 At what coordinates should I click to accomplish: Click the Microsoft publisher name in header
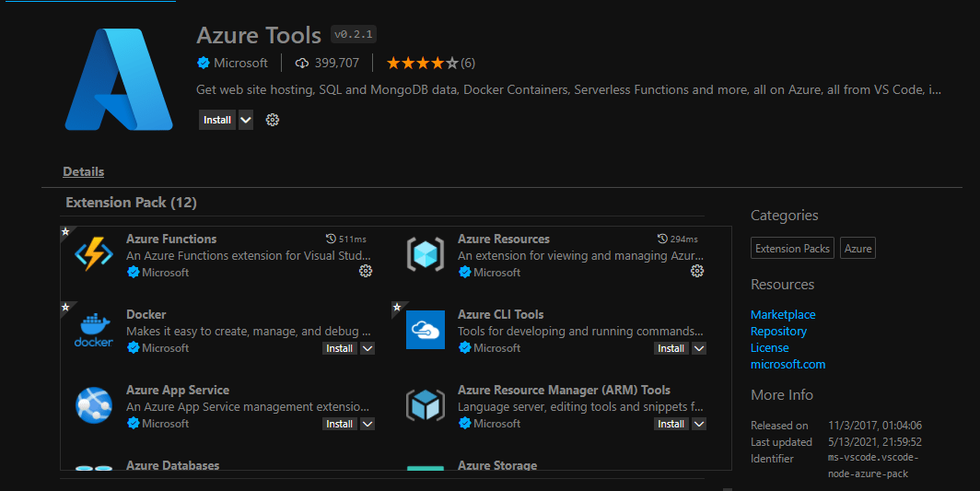tap(240, 64)
